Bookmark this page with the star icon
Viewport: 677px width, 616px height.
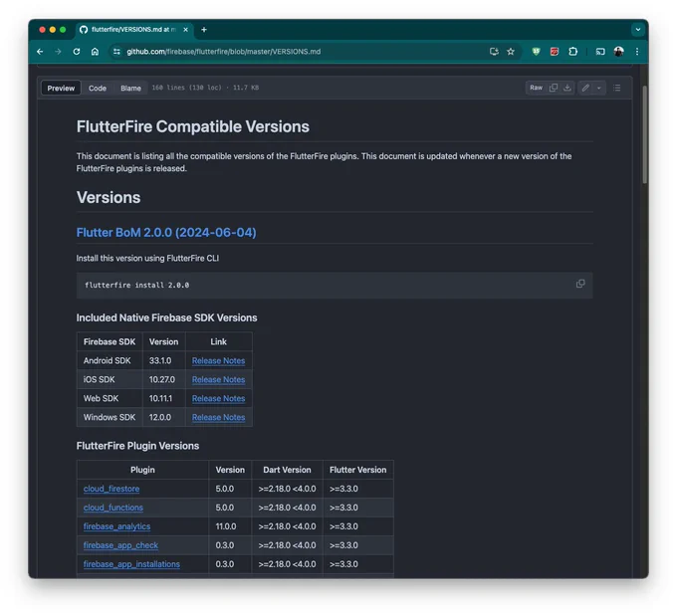pyautogui.click(x=511, y=52)
